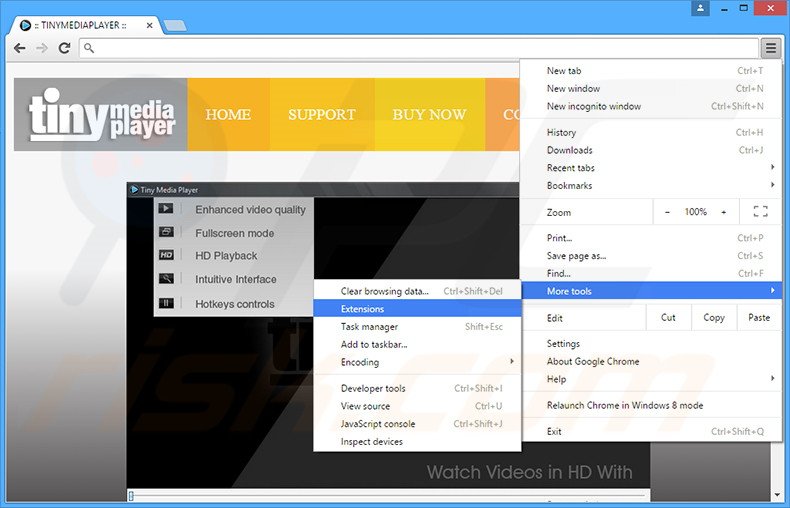Select the TINYMEDIAPLAYER browser tab
The height and width of the screenshot is (508, 790).
[x=86, y=25]
